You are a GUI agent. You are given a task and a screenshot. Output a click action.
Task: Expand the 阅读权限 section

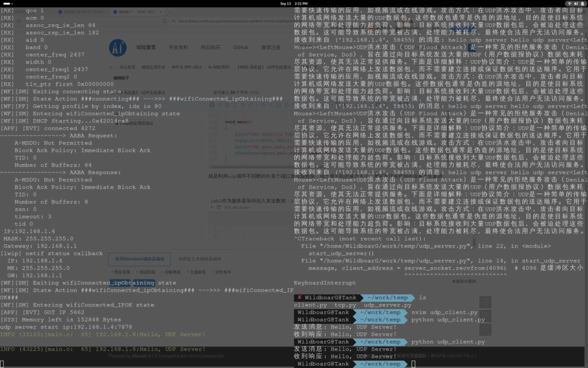pyautogui.click(x=146, y=272)
